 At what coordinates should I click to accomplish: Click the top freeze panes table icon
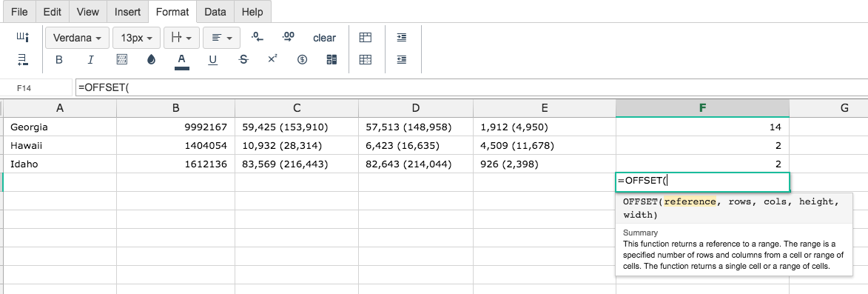[x=366, y=38]
